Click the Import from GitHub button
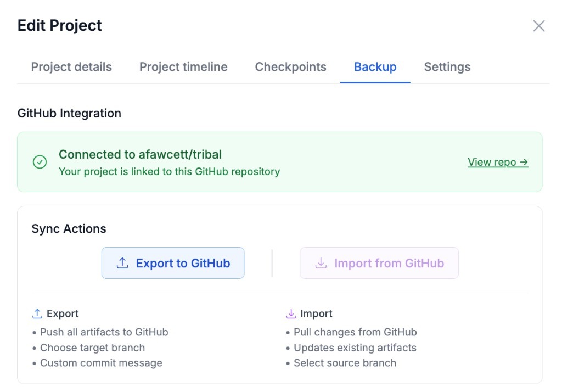562x392 pixels. click(x=379, y=263)
